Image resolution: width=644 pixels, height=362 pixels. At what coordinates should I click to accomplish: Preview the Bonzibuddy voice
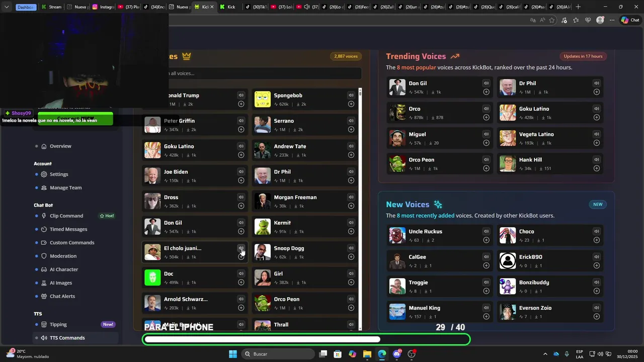coord(597,282)
